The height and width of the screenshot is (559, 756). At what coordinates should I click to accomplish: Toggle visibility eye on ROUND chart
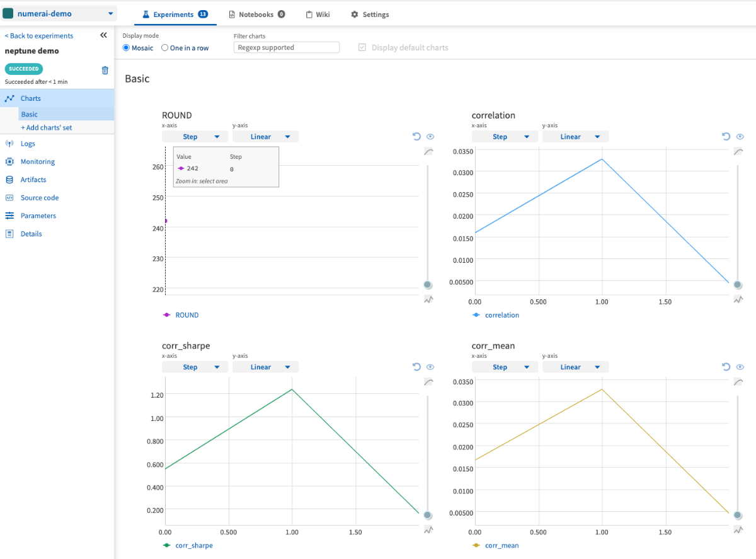(x=430, y=136)
